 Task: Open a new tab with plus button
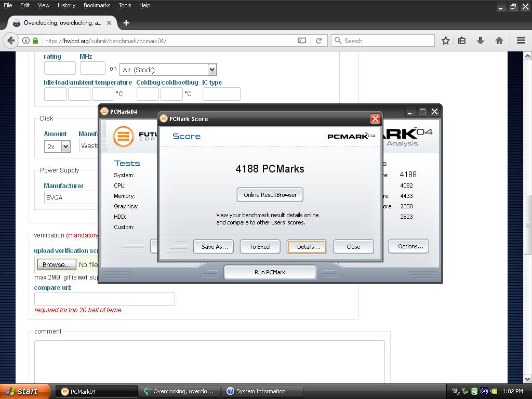pyautogui.click(x=126, y=23)
